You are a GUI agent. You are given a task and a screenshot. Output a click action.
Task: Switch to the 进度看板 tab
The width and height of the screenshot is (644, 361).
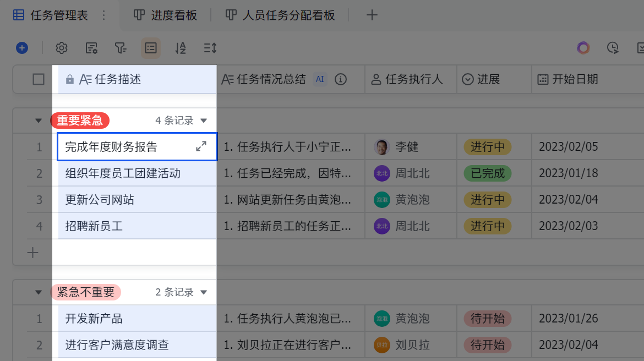(166, 15)
